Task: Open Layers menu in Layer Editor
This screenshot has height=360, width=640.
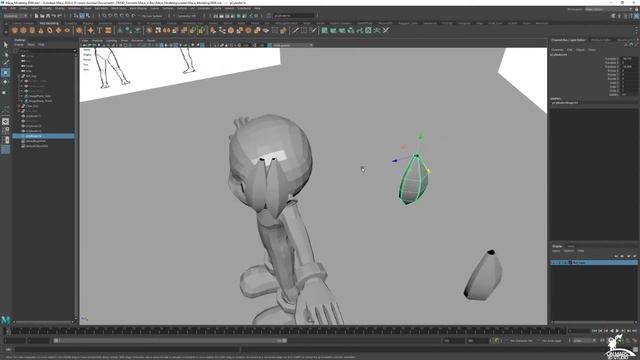Action: [x=556, y=251]
